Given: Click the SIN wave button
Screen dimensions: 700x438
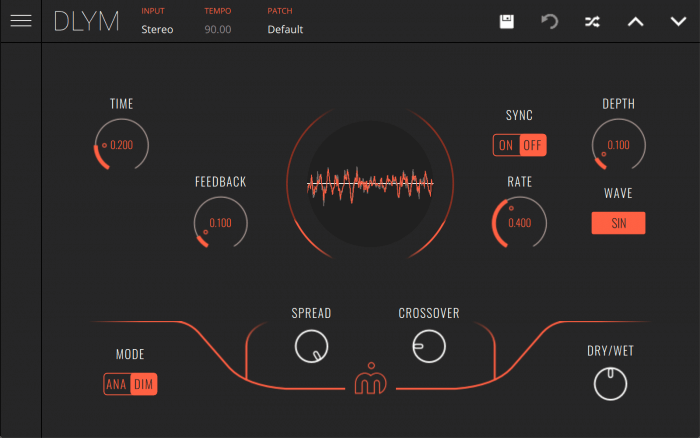Looking at the screenshot, I should (618, 223).
